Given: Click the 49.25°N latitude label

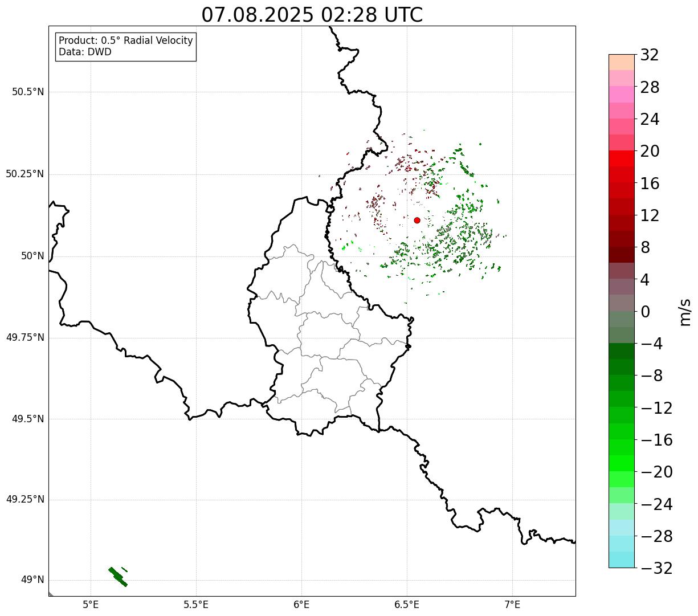Looking at the screenshot, I should tap(25, 499).
